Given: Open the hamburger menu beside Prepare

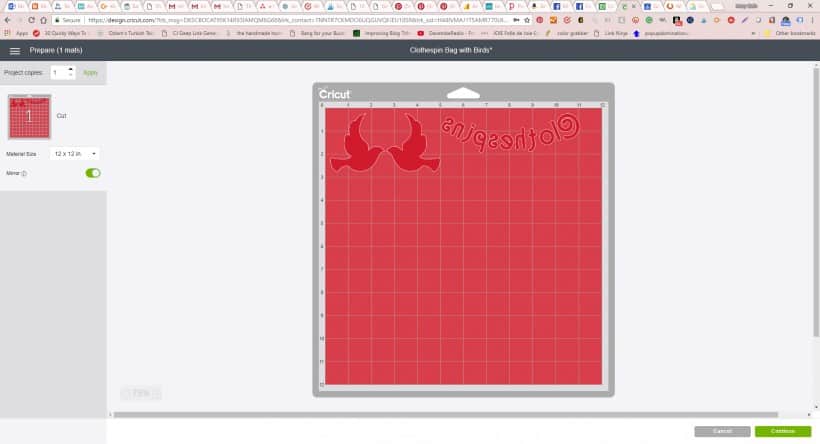Looking at the screenshot, I should tap(15, 51).
